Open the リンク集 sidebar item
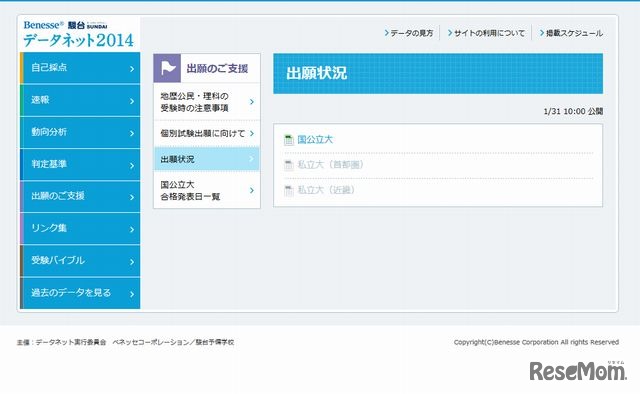Screen dimensions: 640x394 80,229
